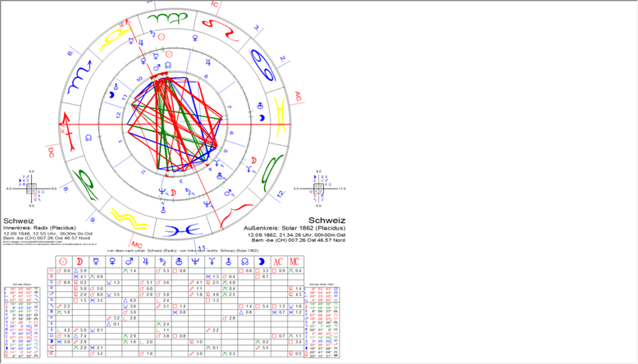Select the Saturn symbol column header
The image size is (638, 364).
[x=162, y=262]
